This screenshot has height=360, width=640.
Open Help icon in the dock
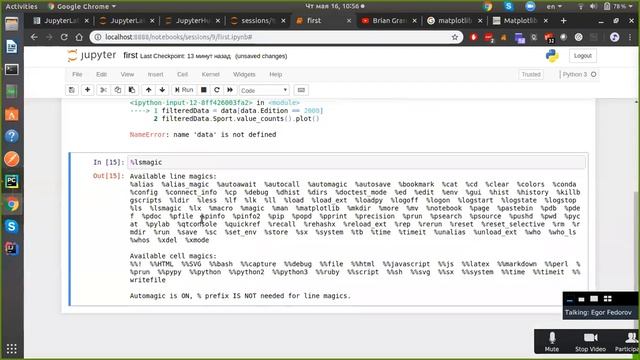coord(11,136)
